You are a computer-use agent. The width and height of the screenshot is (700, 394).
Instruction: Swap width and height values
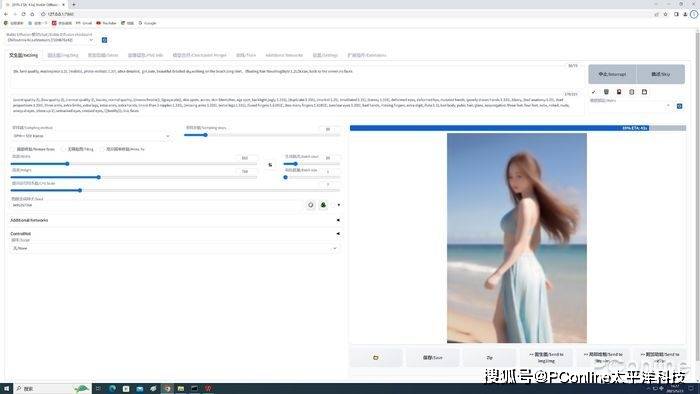click(270, 165)
